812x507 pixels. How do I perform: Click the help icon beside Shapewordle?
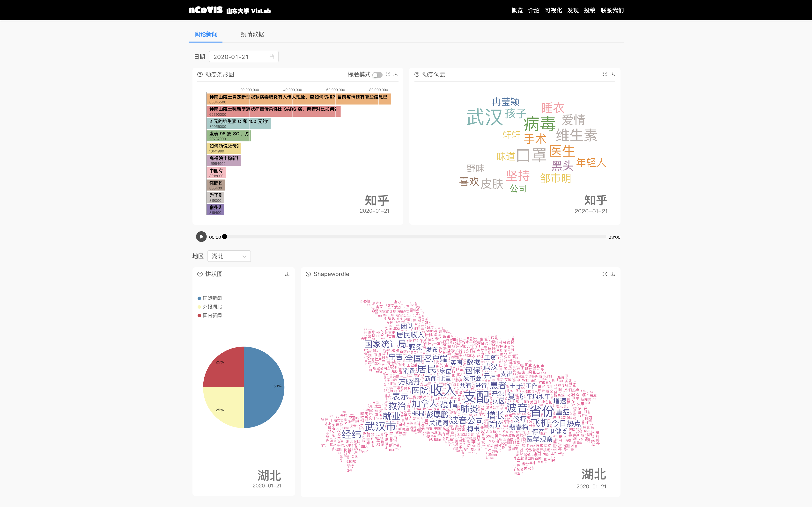click(x=308, y=274)
